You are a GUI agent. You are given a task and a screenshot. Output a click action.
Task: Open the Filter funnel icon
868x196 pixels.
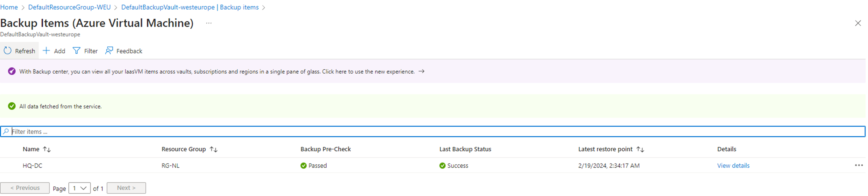coord(77,51)
